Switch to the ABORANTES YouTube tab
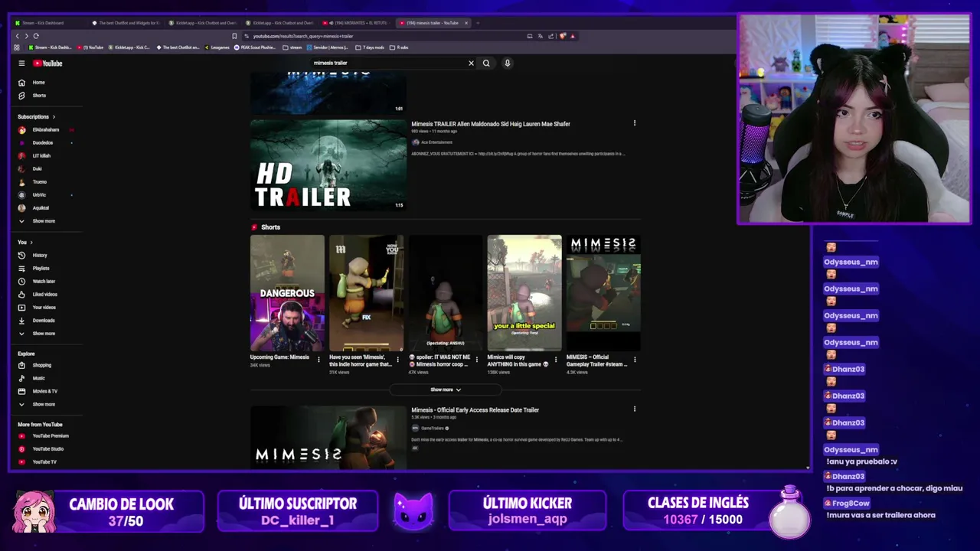980x551 pixels. tap(356, 23)
